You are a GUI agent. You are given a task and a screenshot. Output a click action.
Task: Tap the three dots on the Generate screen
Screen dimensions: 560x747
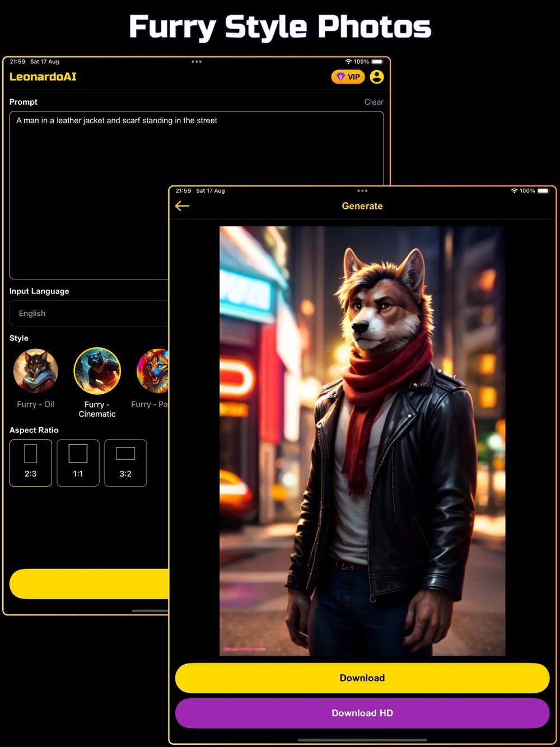pos(362,191)
